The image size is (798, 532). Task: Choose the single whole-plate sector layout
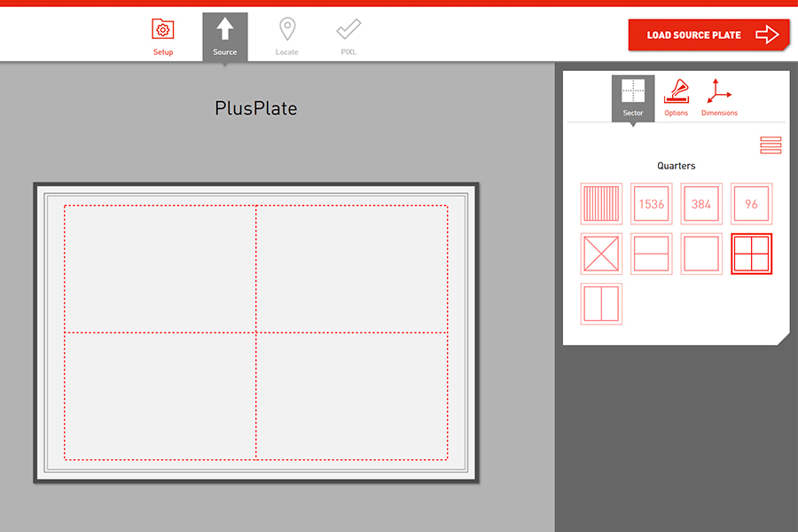[701, 254]
